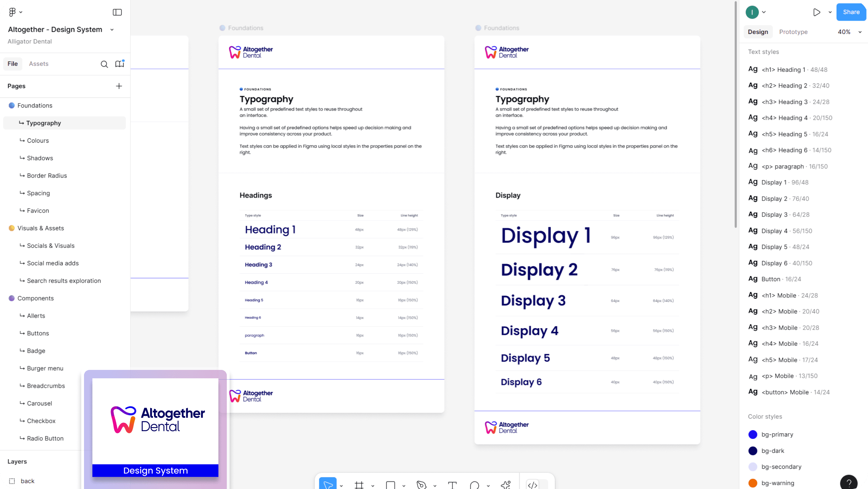
Task: Select the Rectangle shape tool
Action: coord(390,485)
